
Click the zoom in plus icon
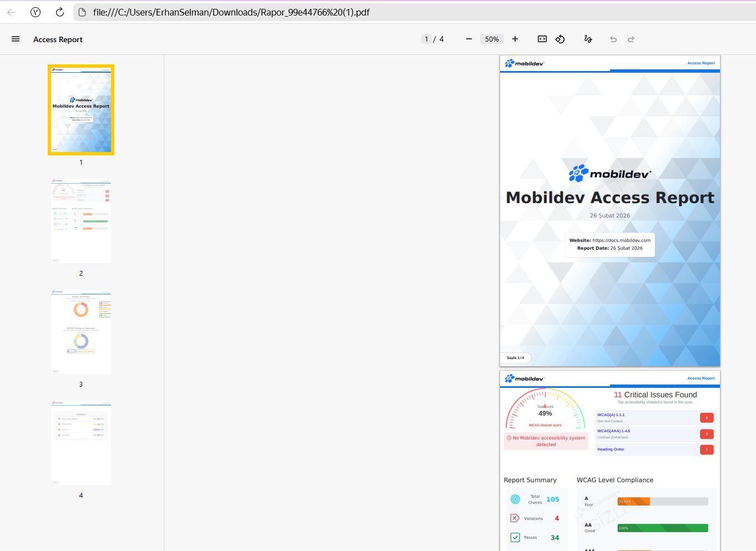515,39
